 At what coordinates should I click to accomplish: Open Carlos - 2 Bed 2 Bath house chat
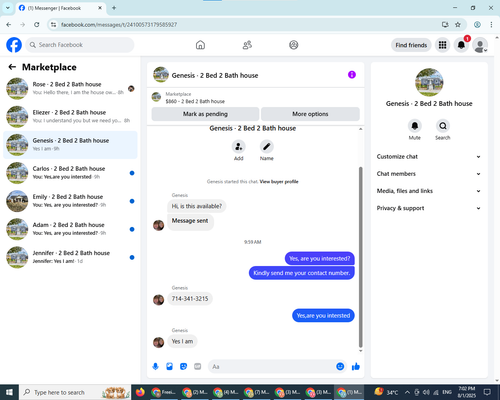pyautogui.click(x=70, y=173)
